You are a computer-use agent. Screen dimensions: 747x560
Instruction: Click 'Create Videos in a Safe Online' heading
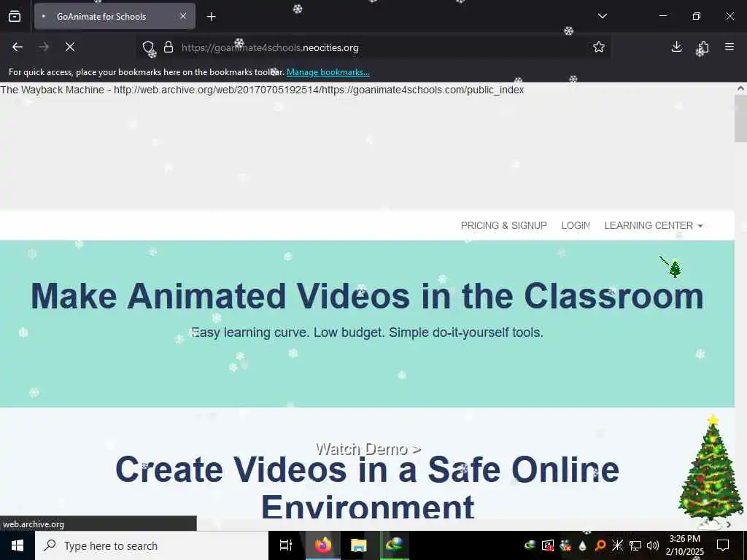coord(367,470)
